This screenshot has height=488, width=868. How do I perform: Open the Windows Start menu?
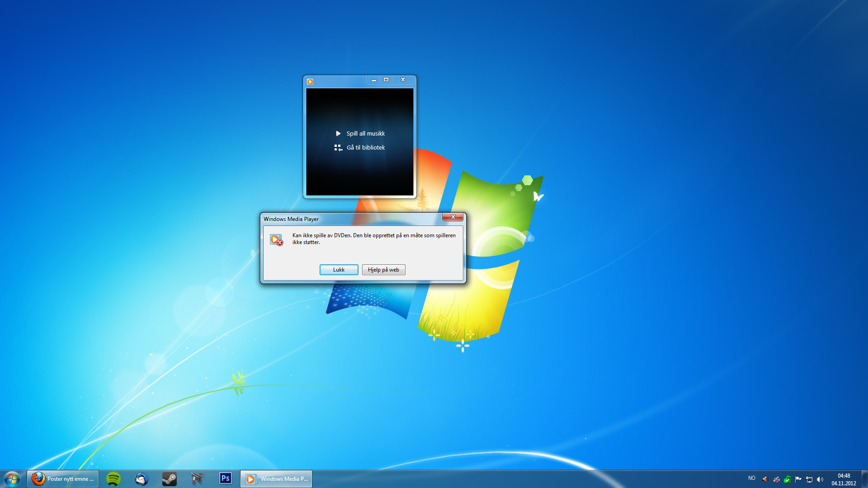click(x=12, y=479)
